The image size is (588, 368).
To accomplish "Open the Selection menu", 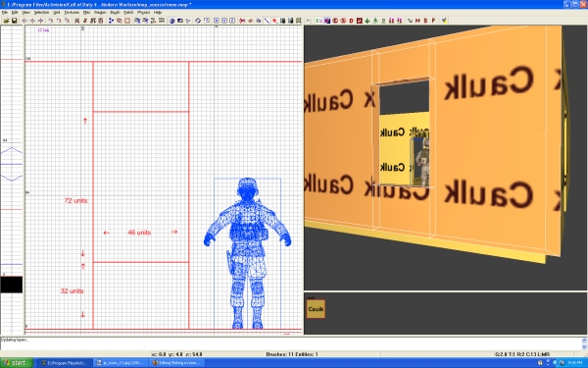I will [41, 13].
